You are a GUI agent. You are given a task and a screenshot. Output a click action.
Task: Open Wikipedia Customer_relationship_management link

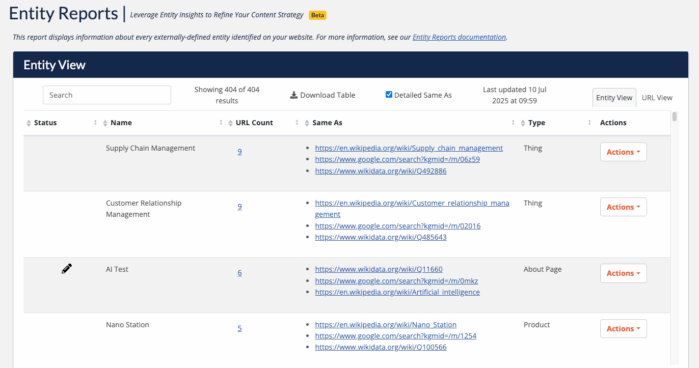[412, 208]
